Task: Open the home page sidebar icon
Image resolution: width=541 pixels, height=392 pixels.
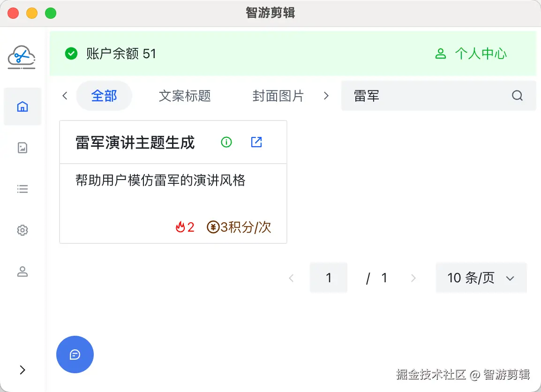Action: [22, 107]
